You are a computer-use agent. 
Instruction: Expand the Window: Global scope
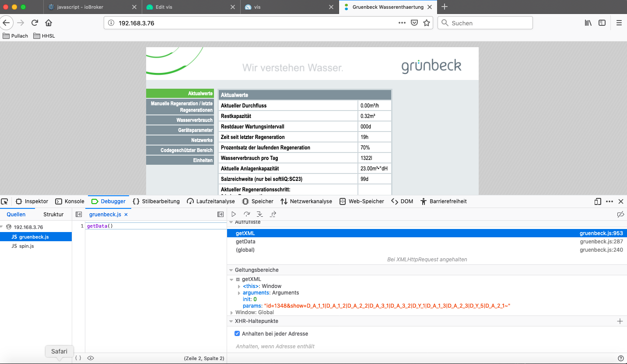coord(232,312)
